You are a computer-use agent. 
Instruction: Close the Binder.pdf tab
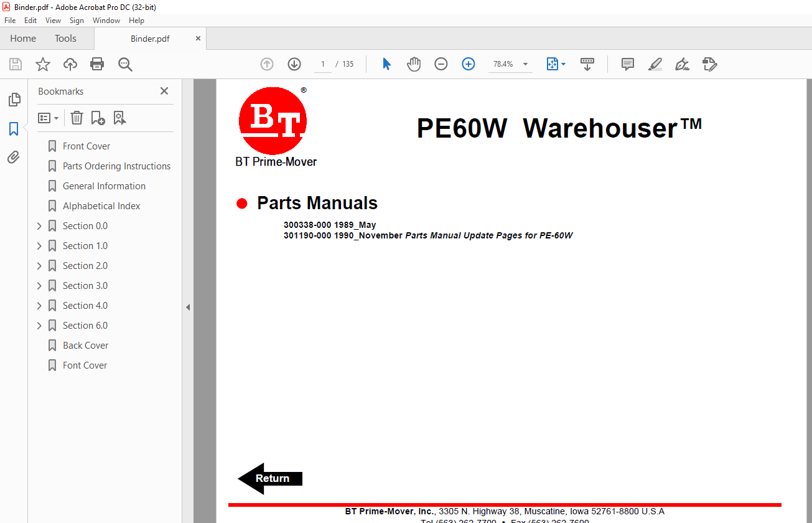tap(198, 38)
